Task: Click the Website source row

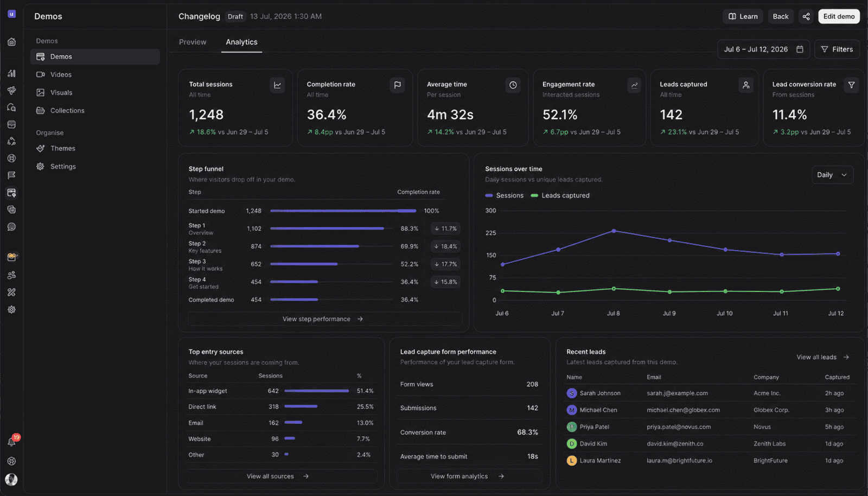Action: (281, 439)
